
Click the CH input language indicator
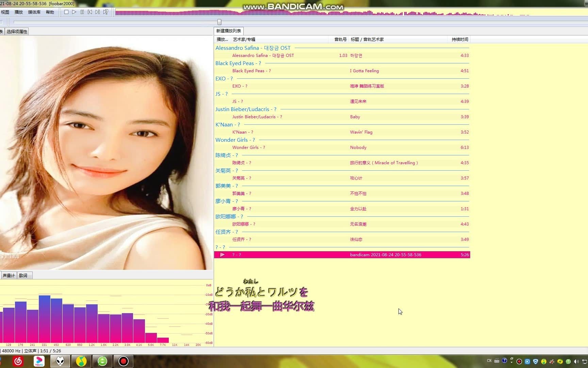(x=489, y=361)
